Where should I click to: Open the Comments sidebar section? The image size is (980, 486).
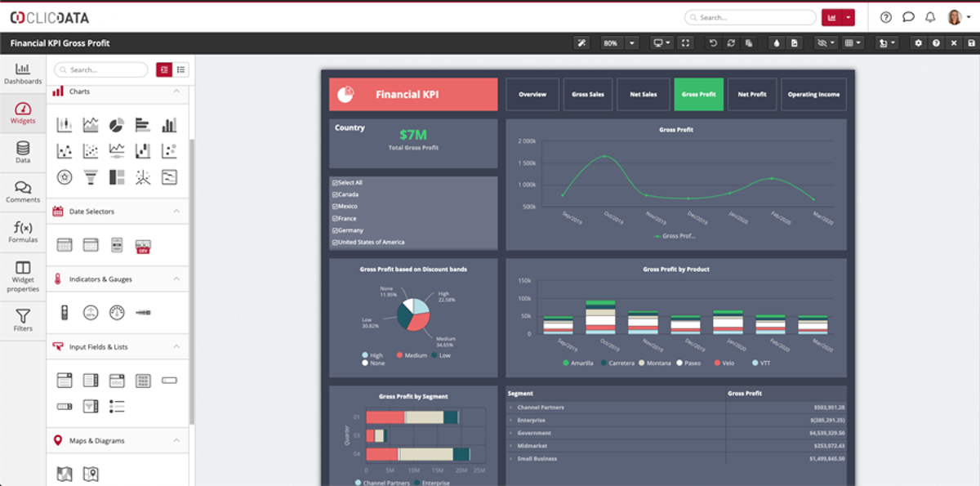(x=22, y=192)
